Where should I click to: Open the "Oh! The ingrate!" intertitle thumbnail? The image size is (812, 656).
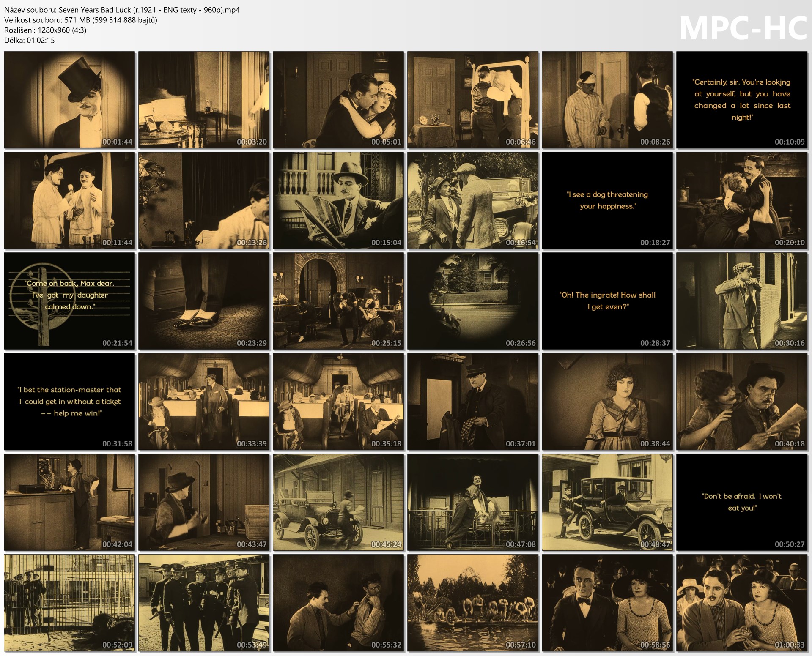(607, 301)
